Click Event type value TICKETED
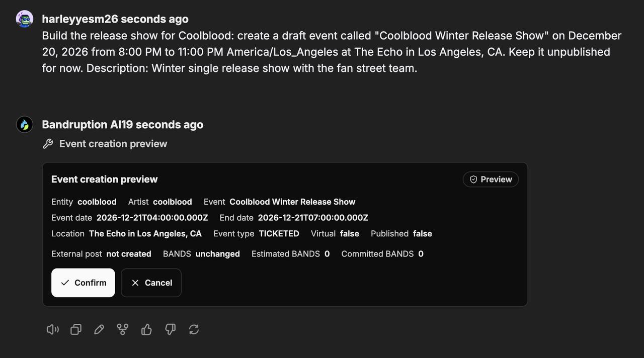644x358 pixels. [x=279, y=234]
